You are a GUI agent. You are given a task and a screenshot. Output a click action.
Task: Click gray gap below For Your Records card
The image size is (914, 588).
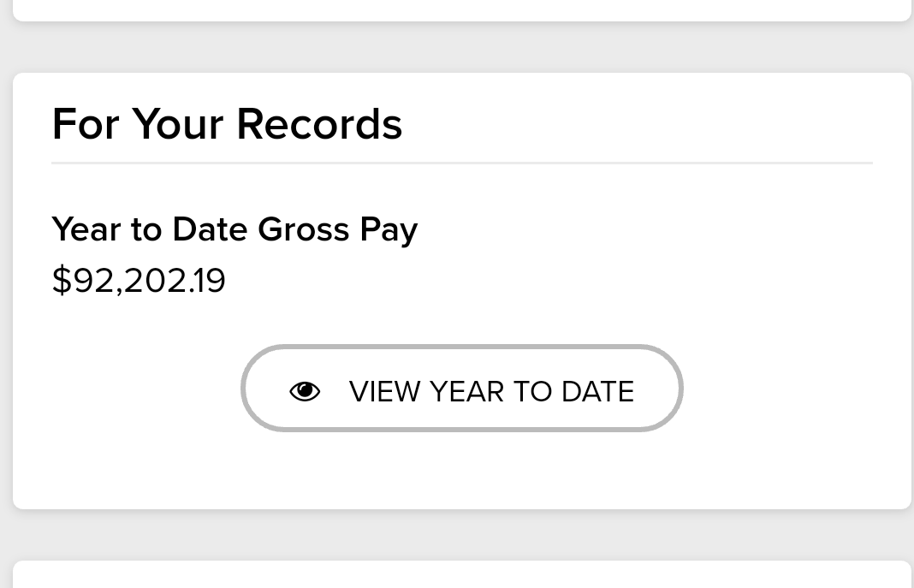462,535
